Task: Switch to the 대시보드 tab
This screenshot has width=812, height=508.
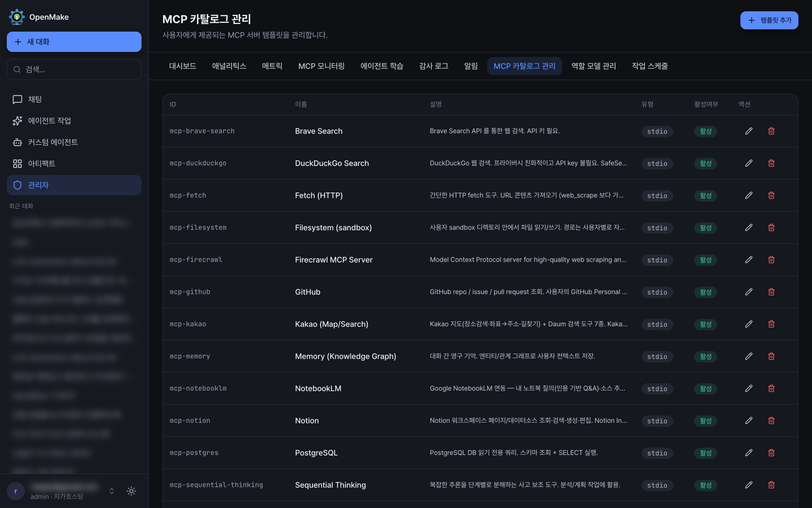Action: pyautogui.click(x=182, y=66)
